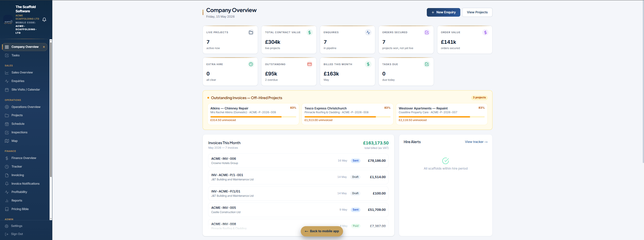
Task: Go to Sales Overview
Action: pyautogui.click(x=25, y=72)
